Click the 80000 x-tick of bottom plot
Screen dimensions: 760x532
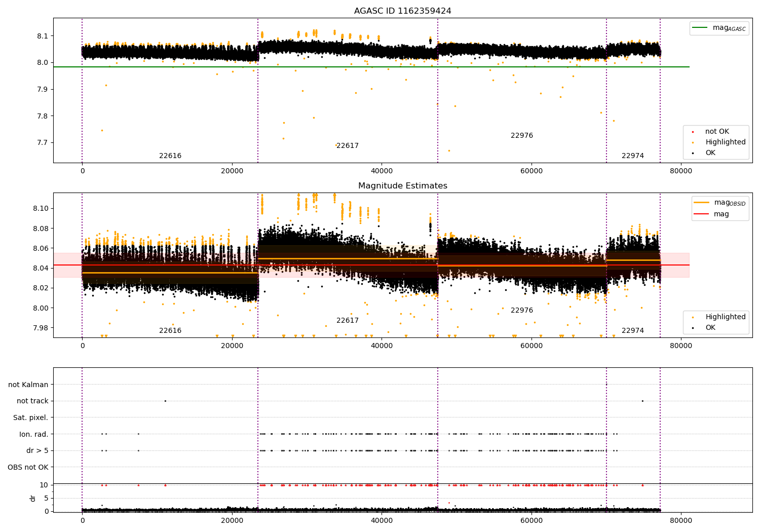click(681, 520)
